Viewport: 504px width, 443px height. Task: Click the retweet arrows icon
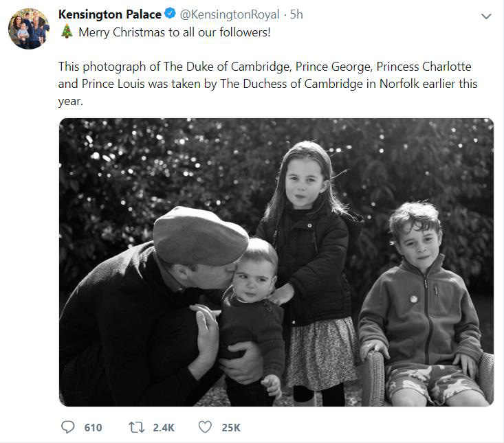click(x=136, y=427)
